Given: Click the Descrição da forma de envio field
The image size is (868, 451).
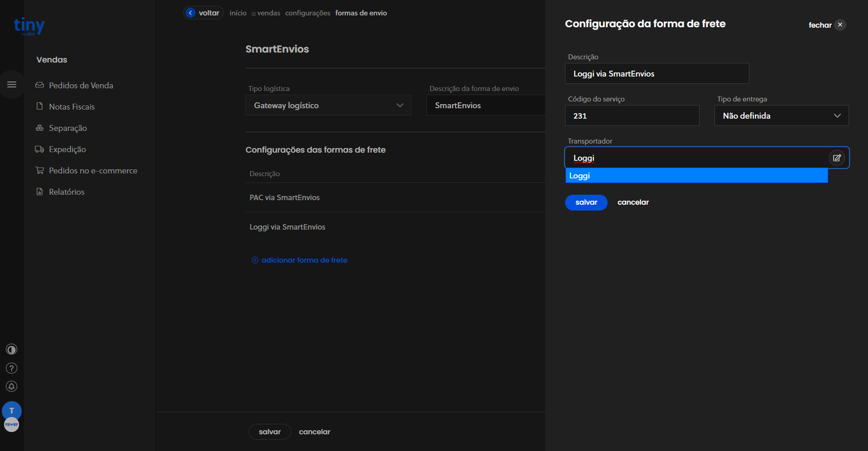Looking at the screenshot, I should (486, 105).
